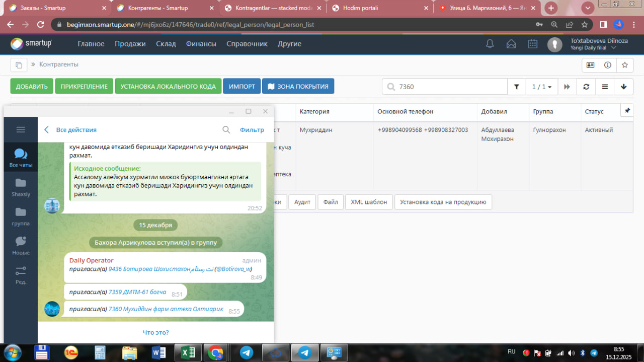Bookmark this page in Chrome address bar
Image resolution: width=644 pixels, height=362 pixels.
coord(585,24)
